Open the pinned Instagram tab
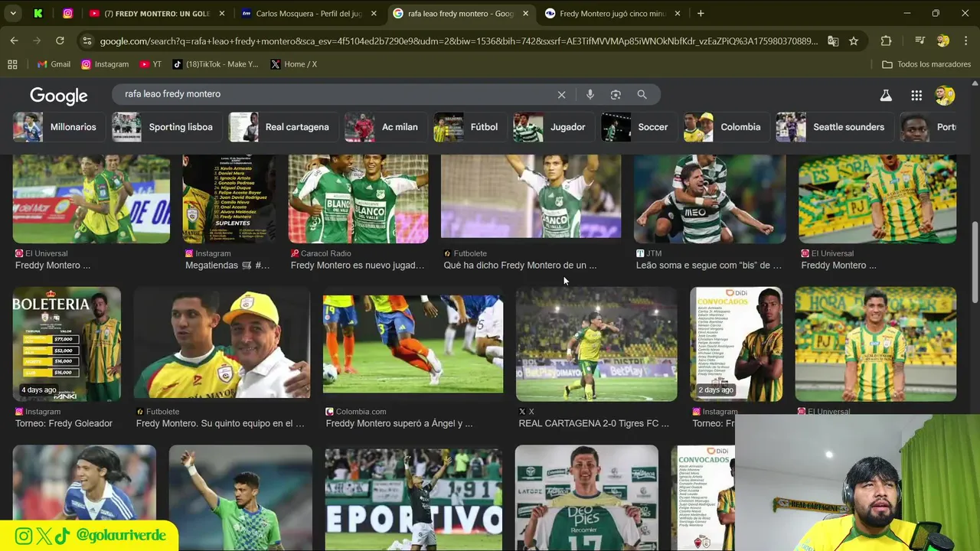The width and height of the screenshot is (980, 551). click(x=67, y=13)
